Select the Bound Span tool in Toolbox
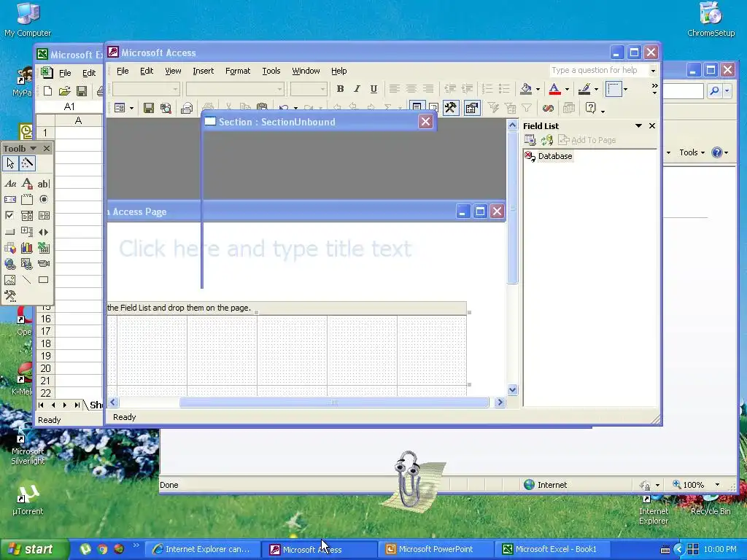This screenshot has width=747, height=560. click(x=27, y=183)
